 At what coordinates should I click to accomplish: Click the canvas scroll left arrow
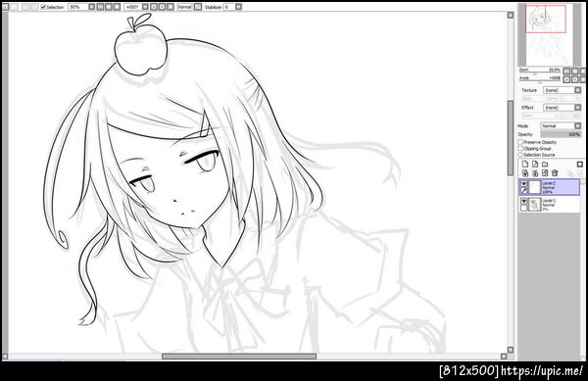tap(5, 357)
